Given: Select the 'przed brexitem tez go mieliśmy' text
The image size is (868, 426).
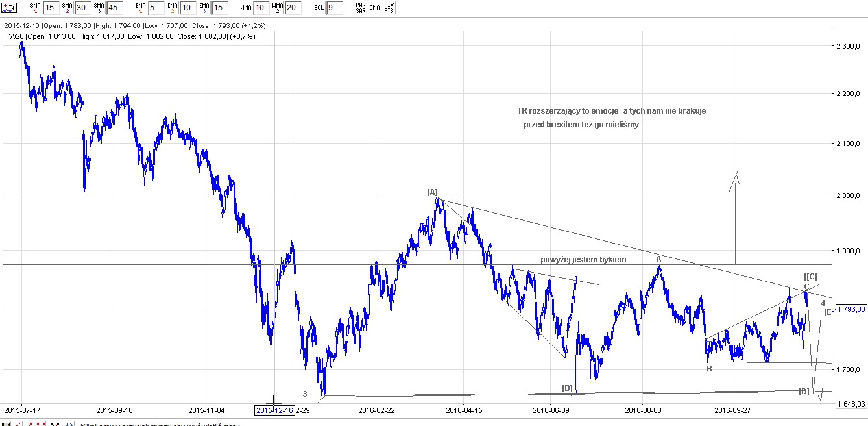Looking at the screenshot, I should coord(581,124).
